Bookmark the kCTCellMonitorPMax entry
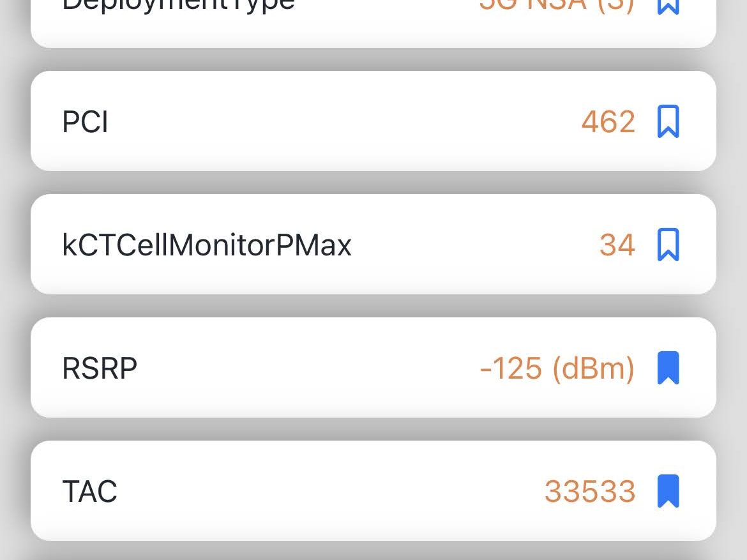The image size is (747, 560). point(668,245)
